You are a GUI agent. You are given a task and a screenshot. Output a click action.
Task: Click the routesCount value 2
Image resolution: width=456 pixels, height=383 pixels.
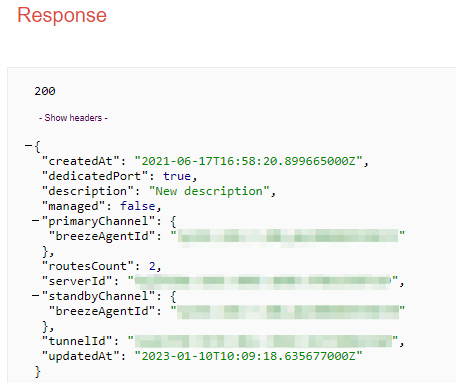(152, 266)
